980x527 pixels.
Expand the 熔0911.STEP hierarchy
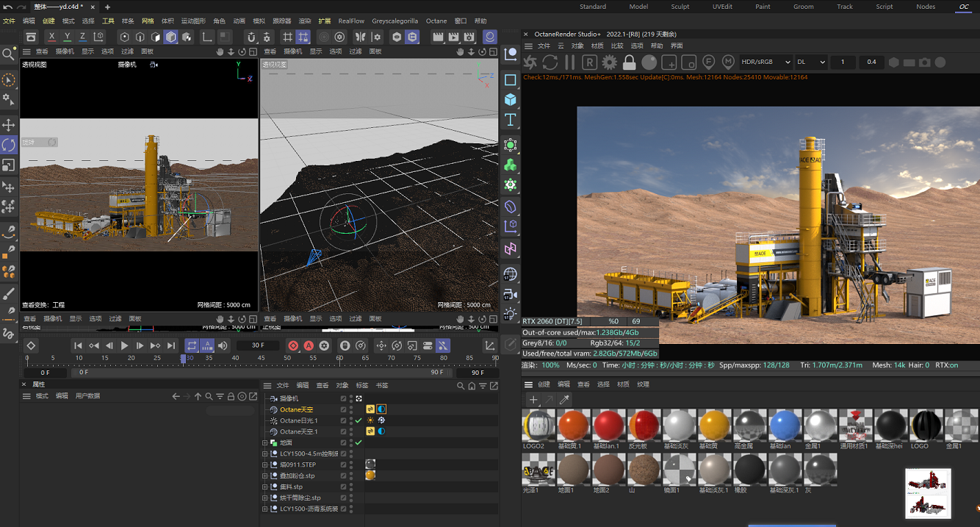coord(264,465)
